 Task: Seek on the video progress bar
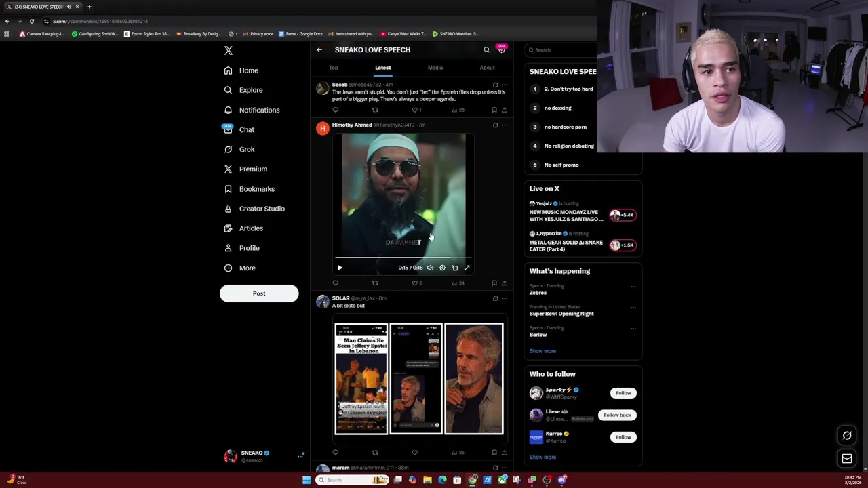tap(403, 258)
